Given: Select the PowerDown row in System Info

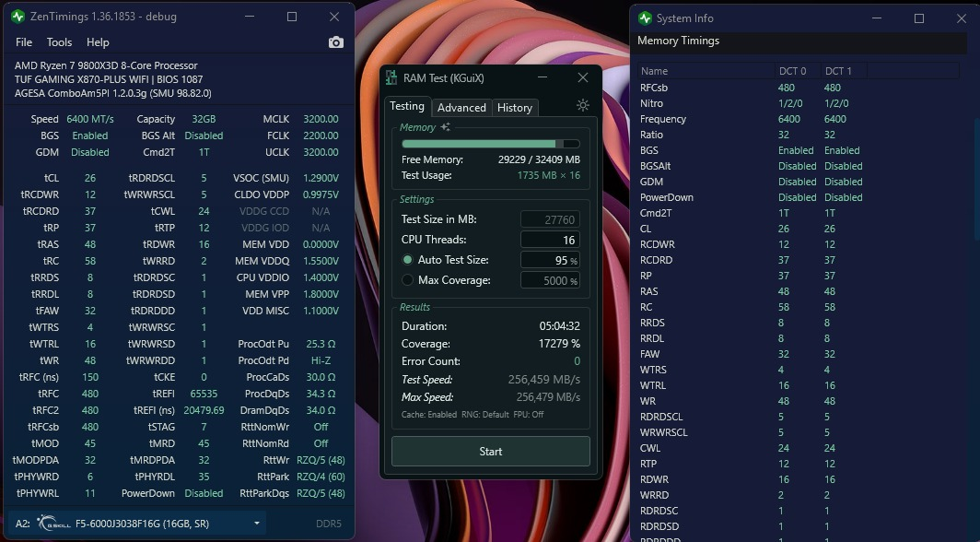Looking at the screenshot, I should 799,197.
